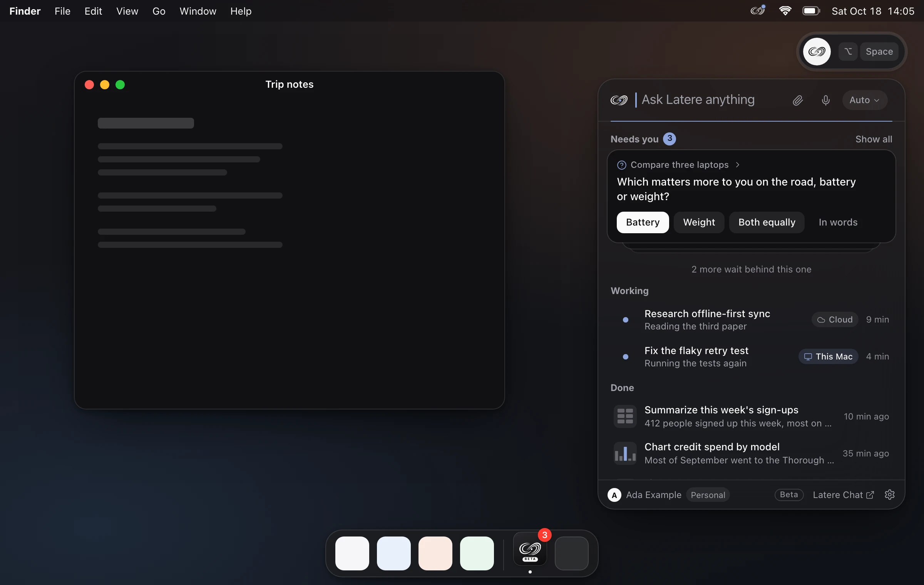
Task: Click the Ada Example account name
Action: [653, 495]
